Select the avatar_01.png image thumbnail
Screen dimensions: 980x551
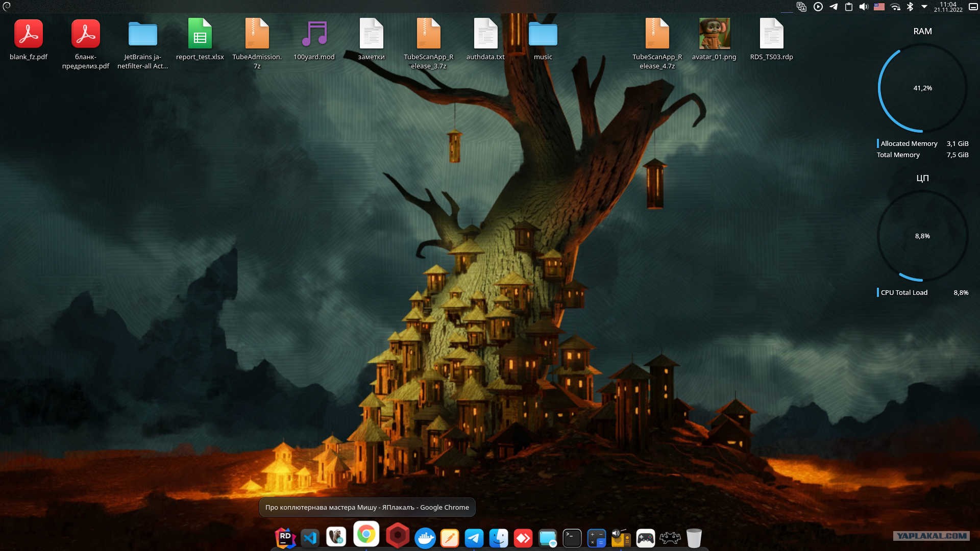coord(715,40)
